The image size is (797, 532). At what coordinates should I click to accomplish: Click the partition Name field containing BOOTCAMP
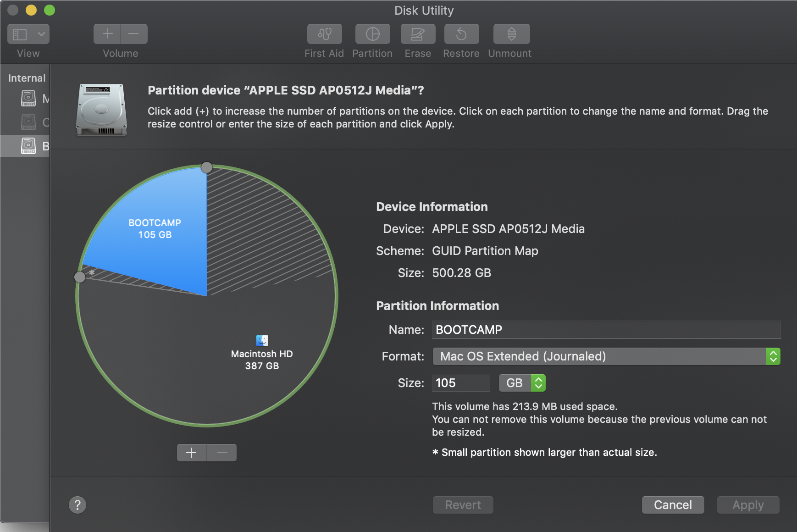(606, 330)
